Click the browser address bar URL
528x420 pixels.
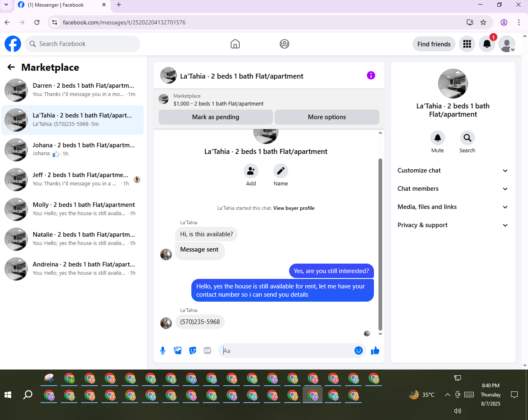point(124,22)
